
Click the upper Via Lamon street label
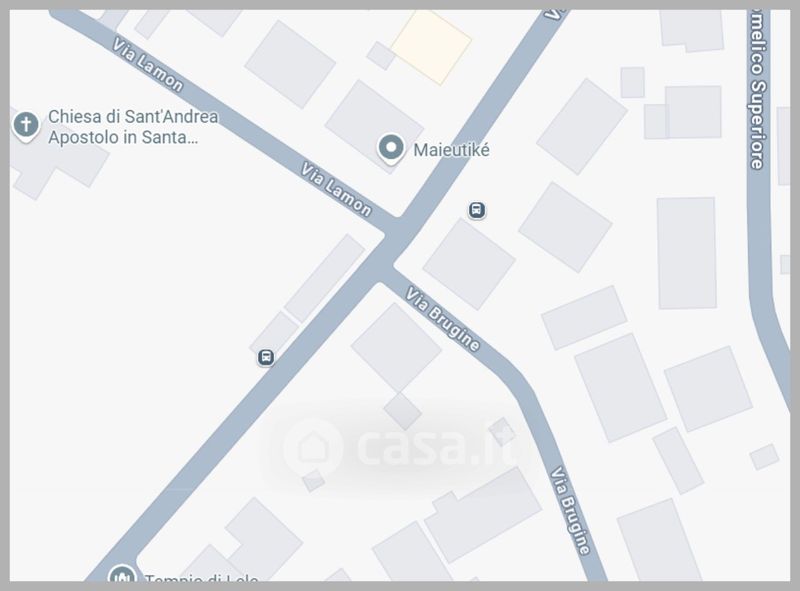tap(147, 65)
